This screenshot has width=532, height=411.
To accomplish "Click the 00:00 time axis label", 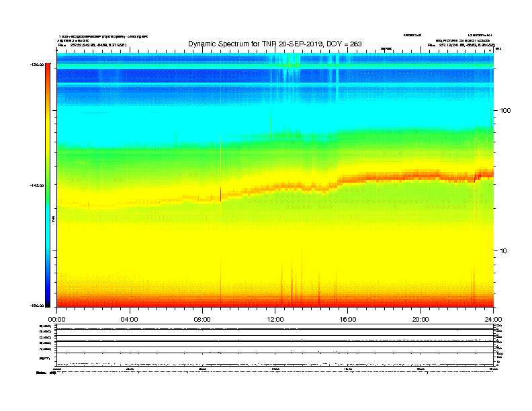I will tap(56, 320).
